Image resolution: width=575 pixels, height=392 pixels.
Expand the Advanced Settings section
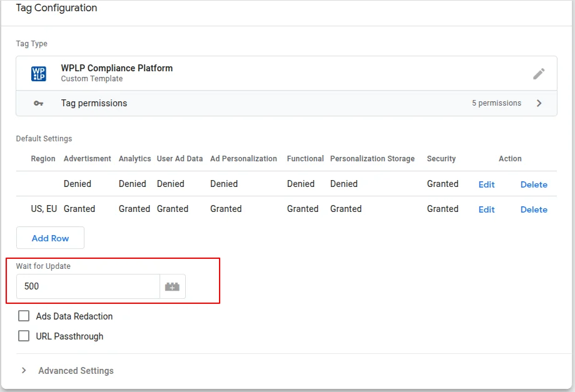[x=24, y=370]
